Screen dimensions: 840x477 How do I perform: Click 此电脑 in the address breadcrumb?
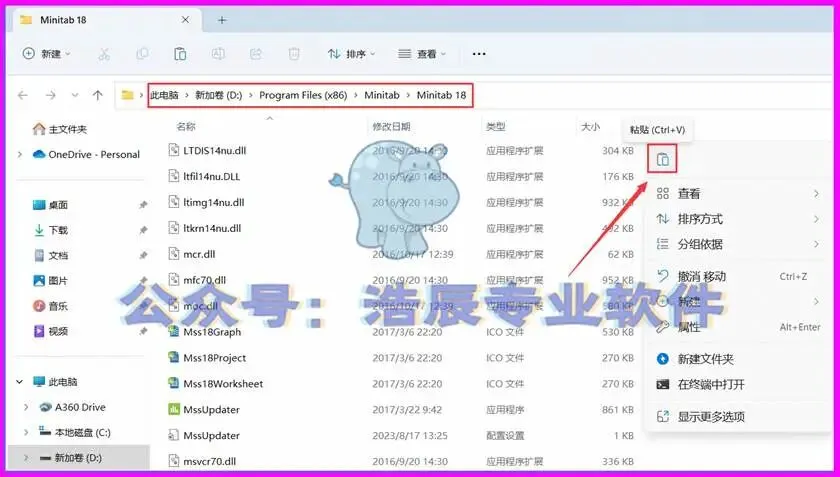(x=164, y=95)
